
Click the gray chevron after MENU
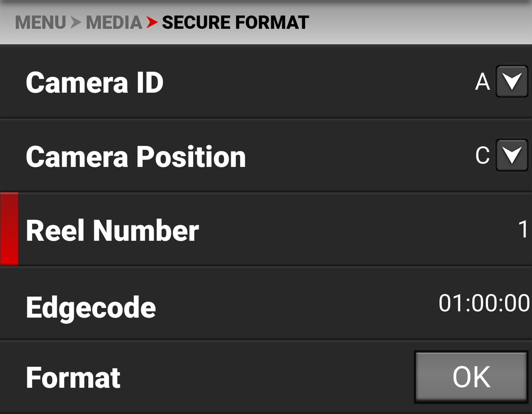coord(76,23)
